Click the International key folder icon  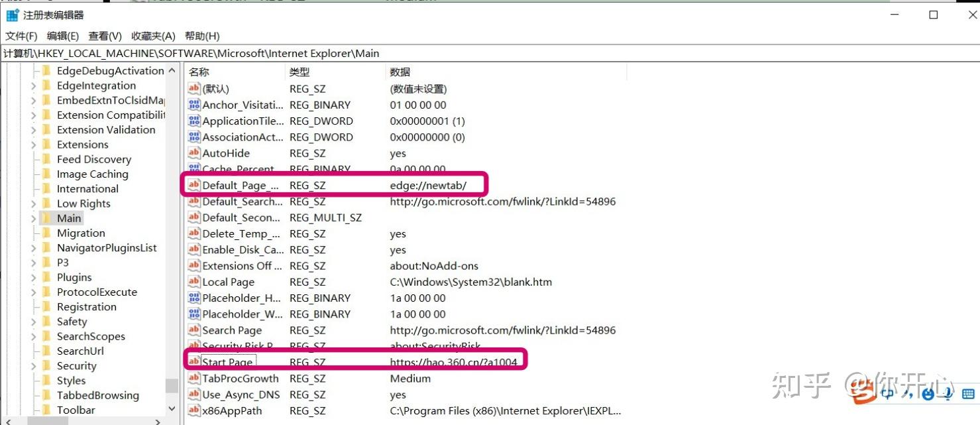[x=46, y=189]
